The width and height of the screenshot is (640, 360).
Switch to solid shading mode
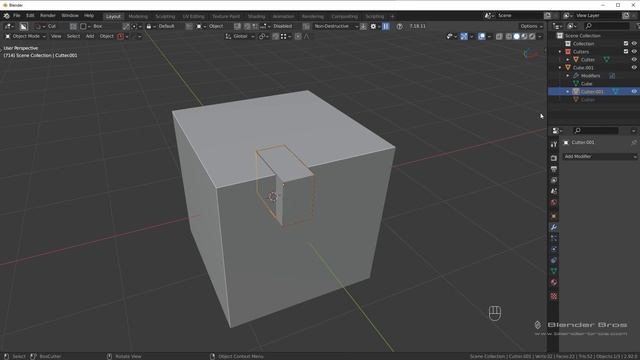pyautogui.click(x=516, y=36)
